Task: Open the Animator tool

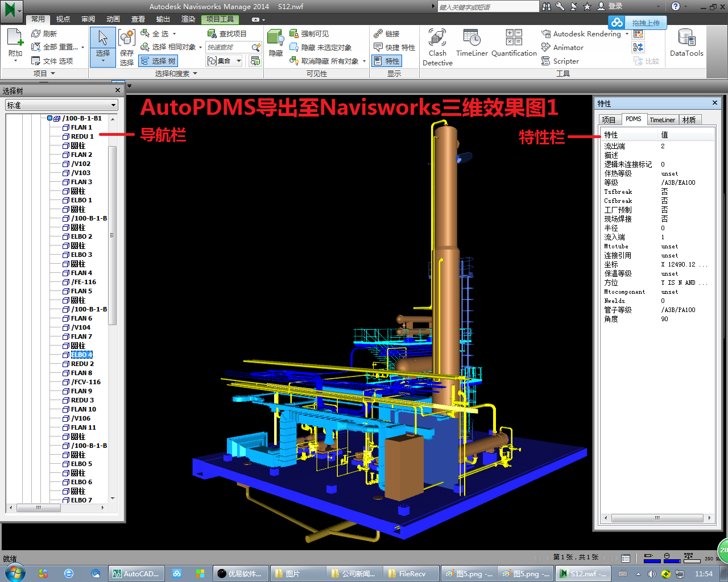Action: pos(562,47)
